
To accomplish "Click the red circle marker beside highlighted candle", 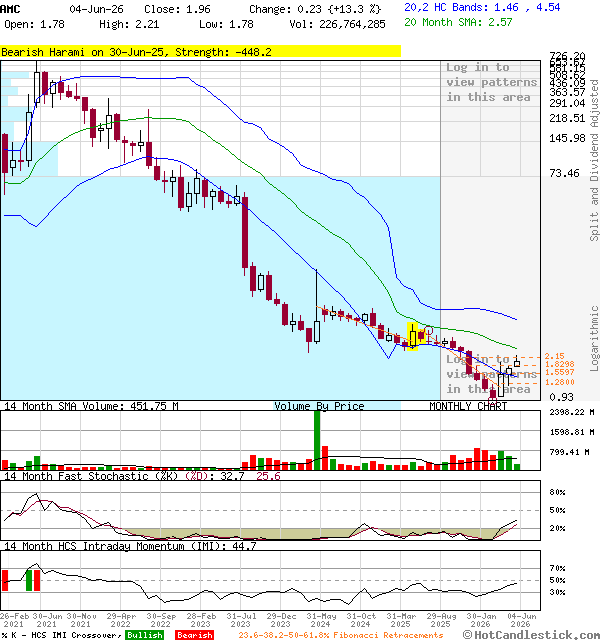I will [429, 330].
